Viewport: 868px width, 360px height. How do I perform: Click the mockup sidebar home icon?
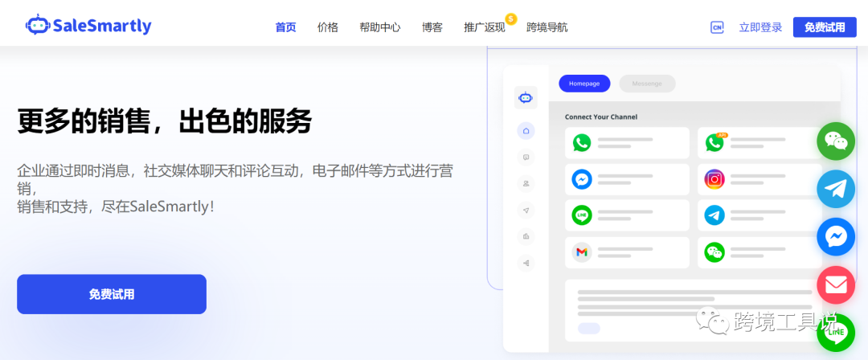tap(526, 131)
